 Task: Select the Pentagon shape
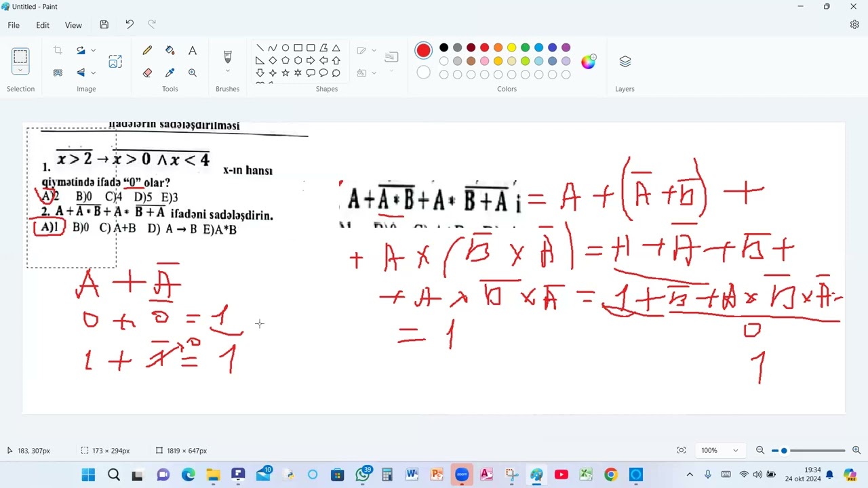coord(285,60)
